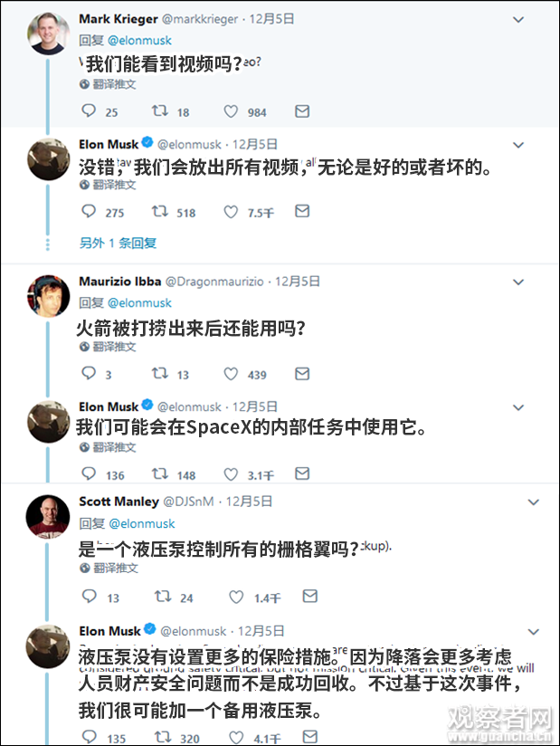Like Scott Manley's grid fin question tweet
Screen dimensions: 560x746
(232, 597)
